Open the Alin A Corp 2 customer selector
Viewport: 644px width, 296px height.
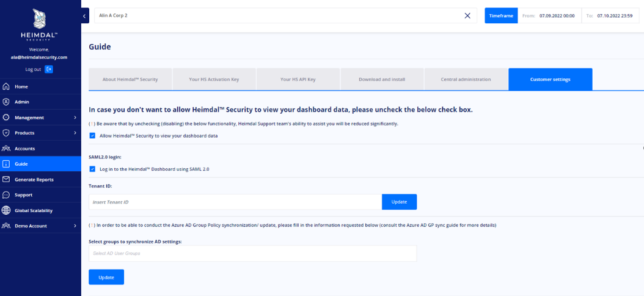[285, 16]
